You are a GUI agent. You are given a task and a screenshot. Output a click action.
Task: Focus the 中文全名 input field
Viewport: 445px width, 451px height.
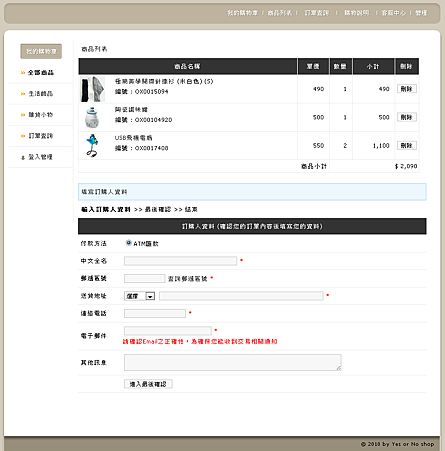pos(180,261)
